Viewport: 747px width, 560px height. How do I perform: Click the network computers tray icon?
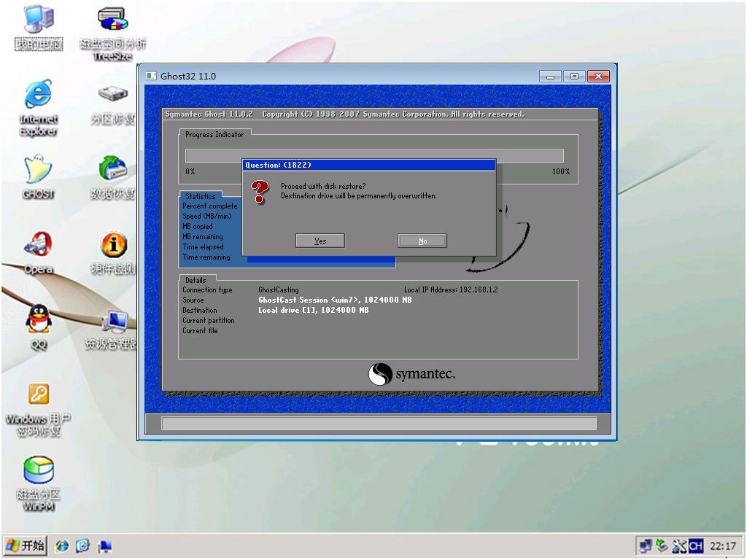coord(646,545)
